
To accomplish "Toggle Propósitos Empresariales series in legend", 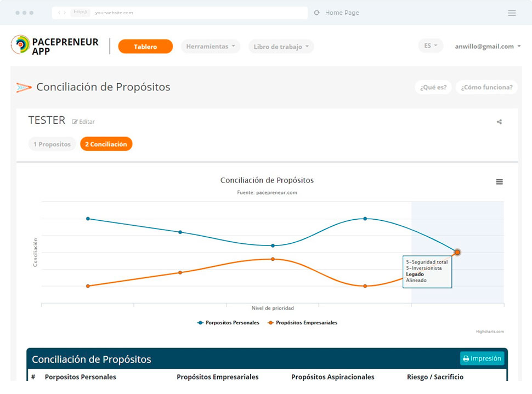I will [302, 323].
